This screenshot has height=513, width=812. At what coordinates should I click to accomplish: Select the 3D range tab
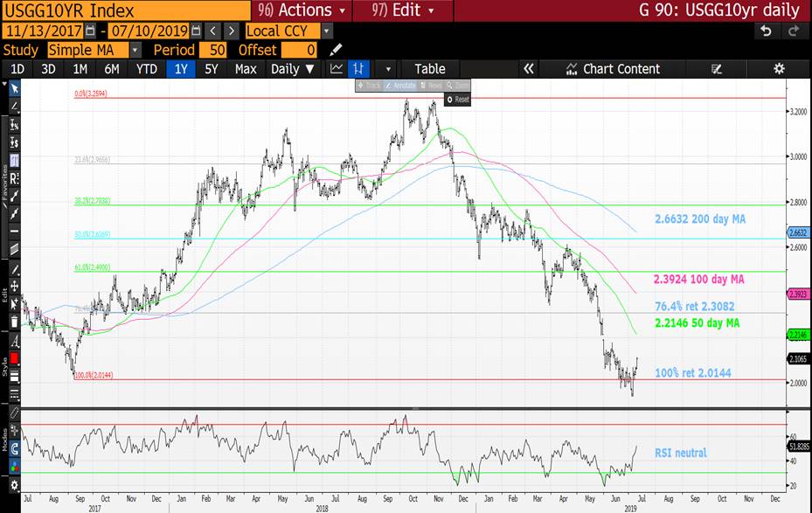click(48, 69)
